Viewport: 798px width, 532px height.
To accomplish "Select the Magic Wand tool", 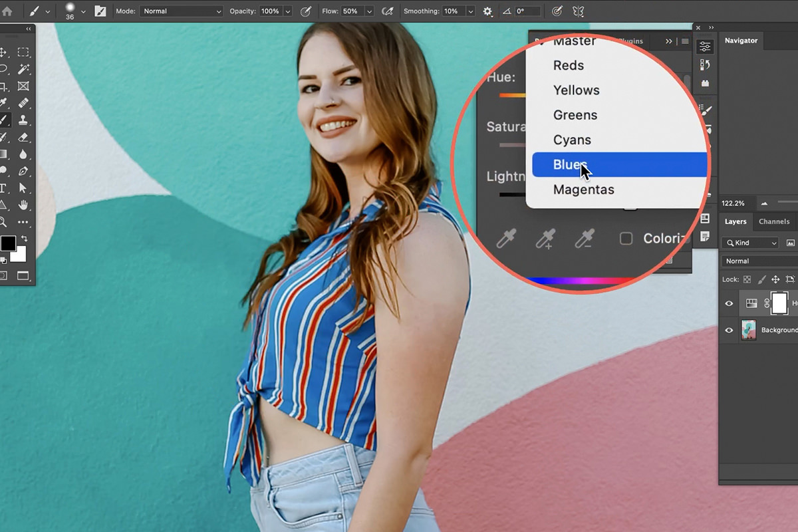I will (x=23, y=69).
